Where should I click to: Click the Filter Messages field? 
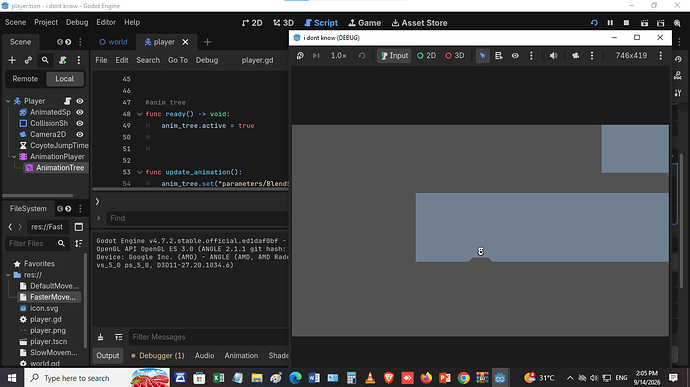tap(209, 337)
